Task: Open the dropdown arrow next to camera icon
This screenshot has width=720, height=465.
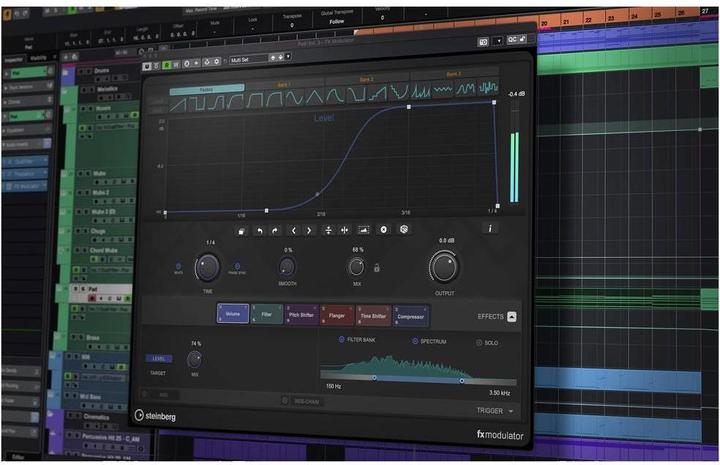Action: coord(498,41)
